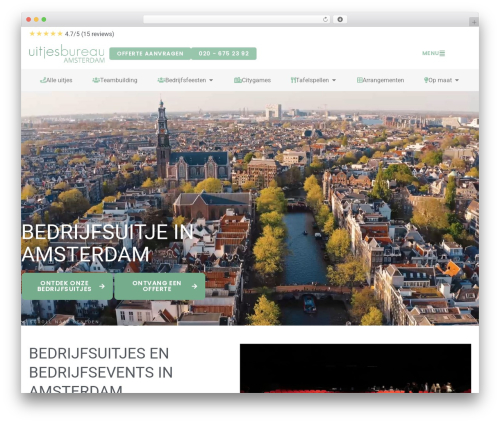
Task: Open the Teambuilding menu item
Action: pos(115,80)
